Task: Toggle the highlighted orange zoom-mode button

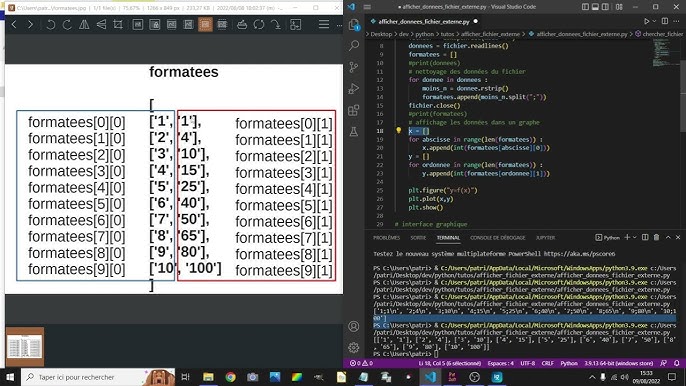Action: (x=205, y=25)
